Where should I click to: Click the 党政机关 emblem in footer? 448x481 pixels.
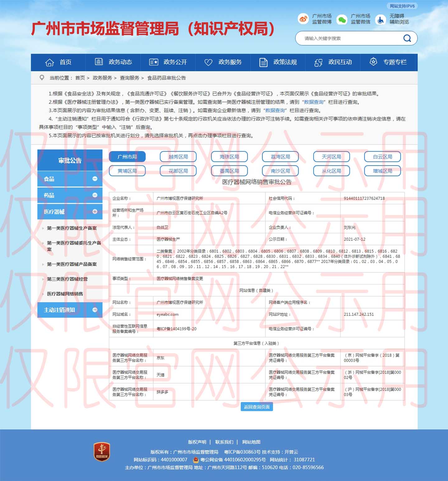tap(102, 452)
